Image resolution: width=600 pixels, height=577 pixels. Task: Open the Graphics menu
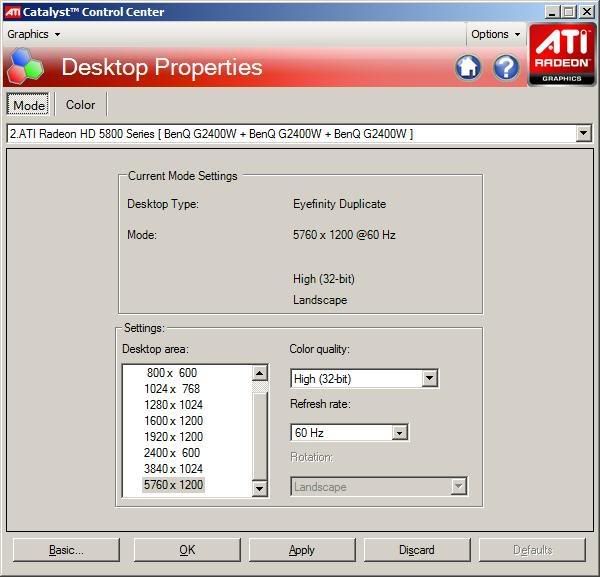pyautogui.click(x=33, y=34)
